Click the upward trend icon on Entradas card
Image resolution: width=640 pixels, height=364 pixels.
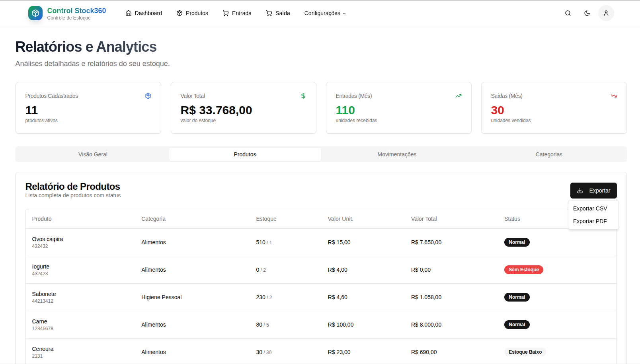[459, 95]
